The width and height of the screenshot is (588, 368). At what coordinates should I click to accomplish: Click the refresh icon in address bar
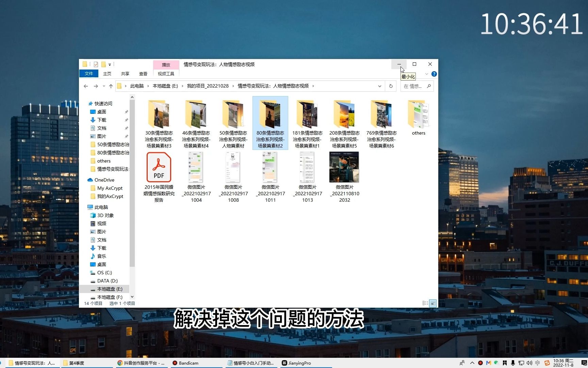[x=391, y=86]
